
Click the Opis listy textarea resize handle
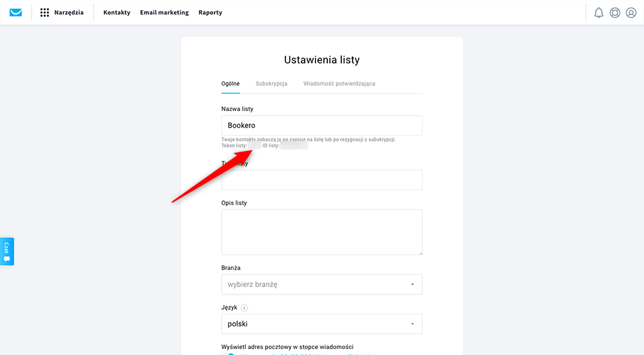coord(420,252)
